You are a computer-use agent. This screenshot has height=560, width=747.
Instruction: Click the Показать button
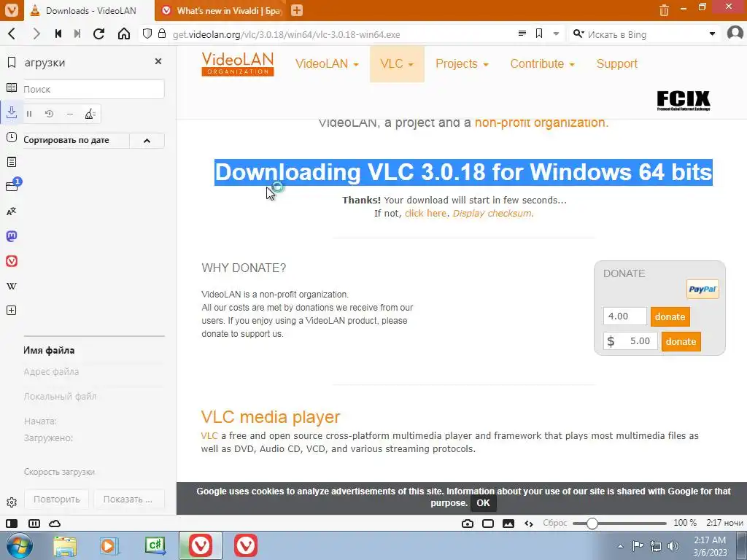pyautogui.click(x=128, y=499)
